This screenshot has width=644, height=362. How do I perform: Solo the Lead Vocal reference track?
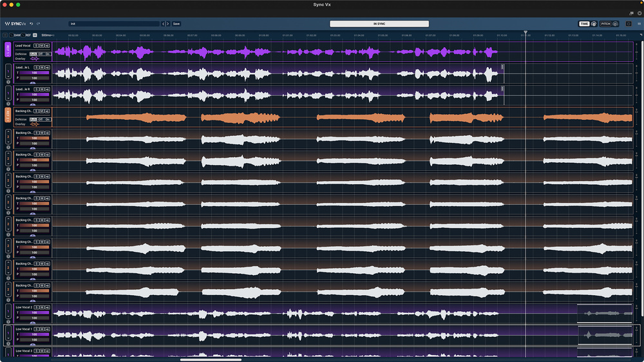click(36, 46)
